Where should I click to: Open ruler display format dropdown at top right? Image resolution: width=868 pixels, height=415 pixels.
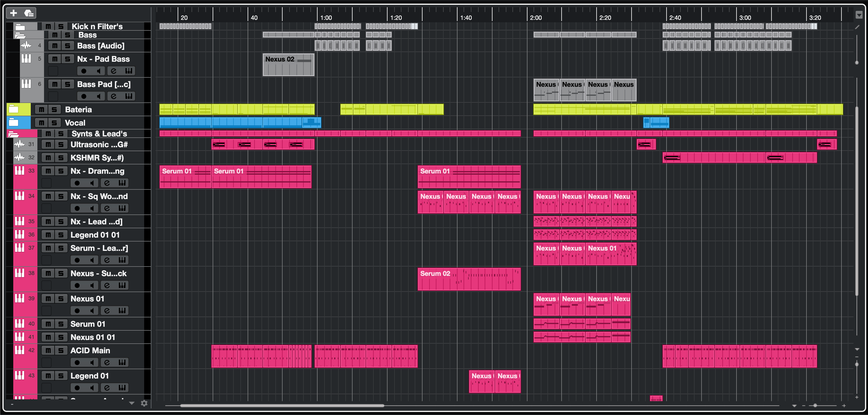click(859, 15)
